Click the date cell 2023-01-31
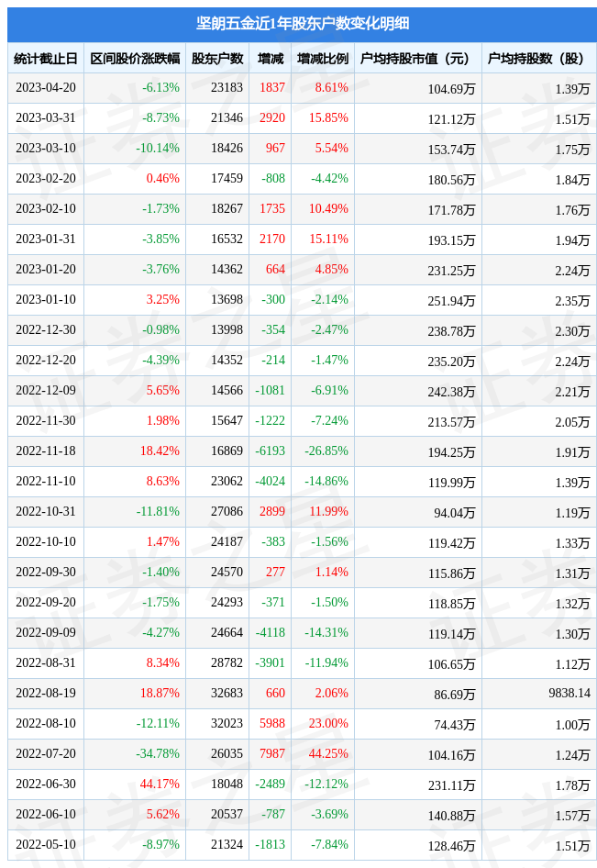This screenshot has width=597, height=868. coord(46,239)
